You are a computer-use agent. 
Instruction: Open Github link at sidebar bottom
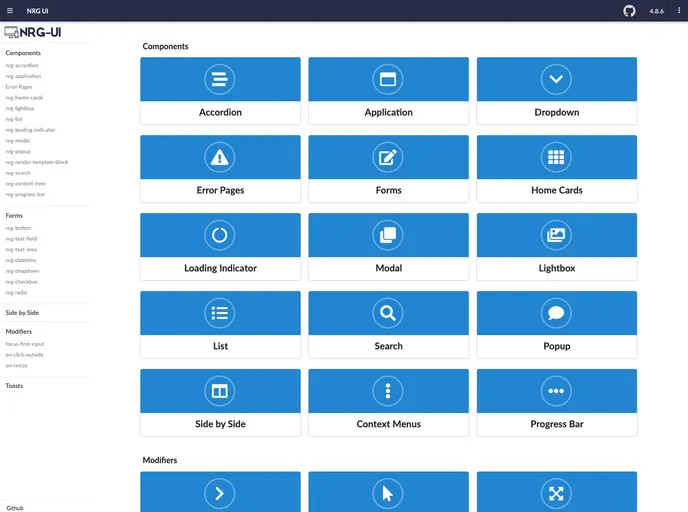click(x=15, y=508)
